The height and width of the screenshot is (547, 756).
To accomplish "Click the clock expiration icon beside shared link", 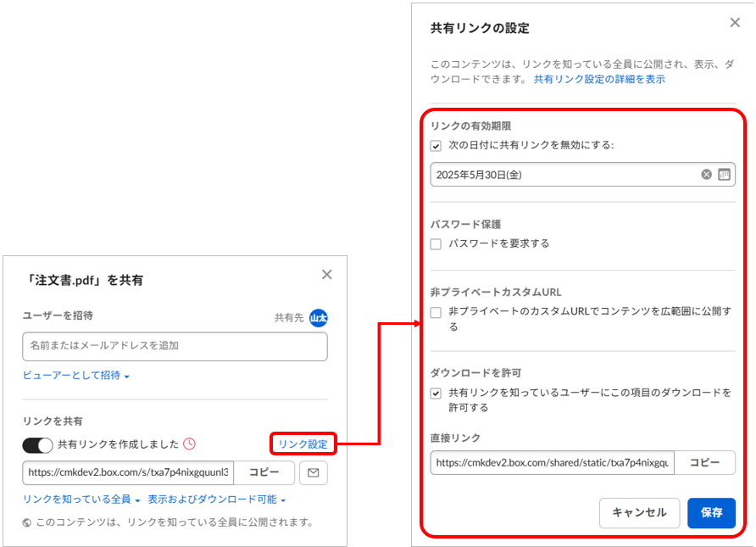I will tap(189, 444).
